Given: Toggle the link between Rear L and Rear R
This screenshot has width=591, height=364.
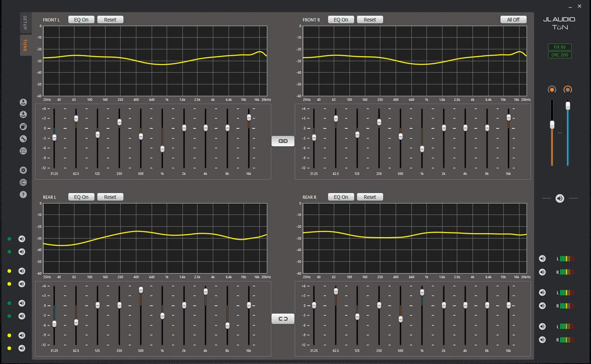Looking at the screenshot, I should click(x=283, y=319).
